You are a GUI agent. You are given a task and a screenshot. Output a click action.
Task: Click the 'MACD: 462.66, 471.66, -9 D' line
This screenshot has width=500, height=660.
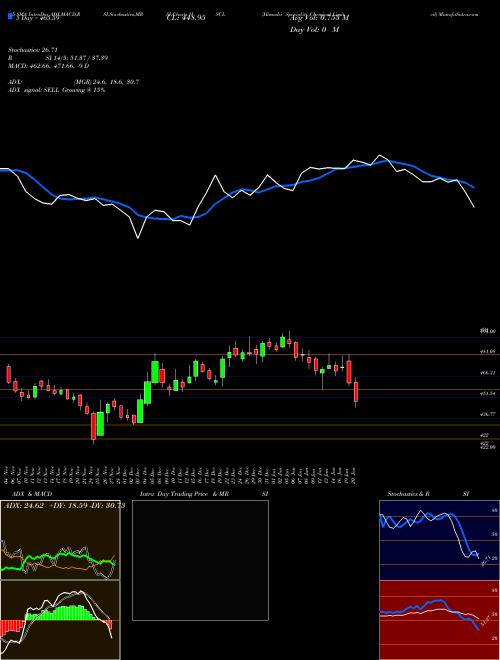click(48, 66)
